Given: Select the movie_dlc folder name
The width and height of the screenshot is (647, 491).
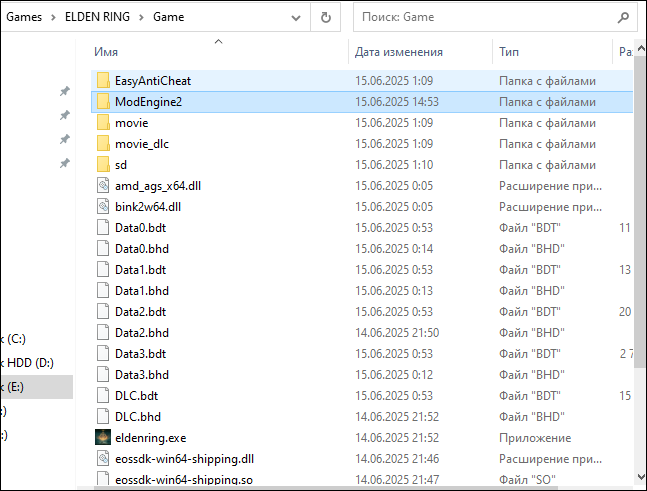Looking at the screenshot, I should point(142,144).
